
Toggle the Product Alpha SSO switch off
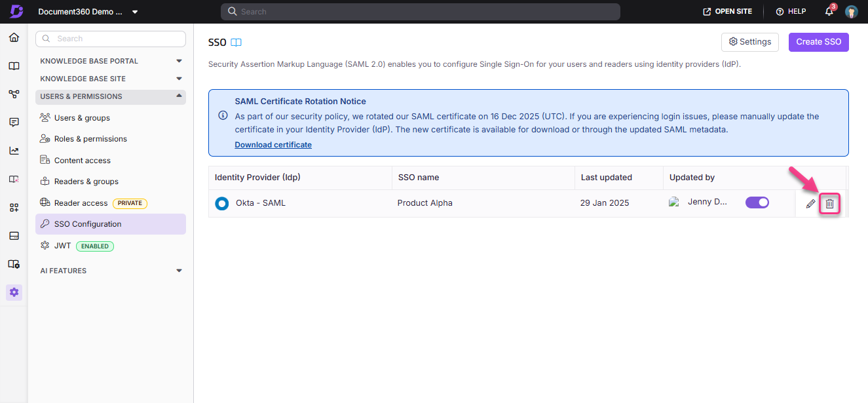pos(757,202)
